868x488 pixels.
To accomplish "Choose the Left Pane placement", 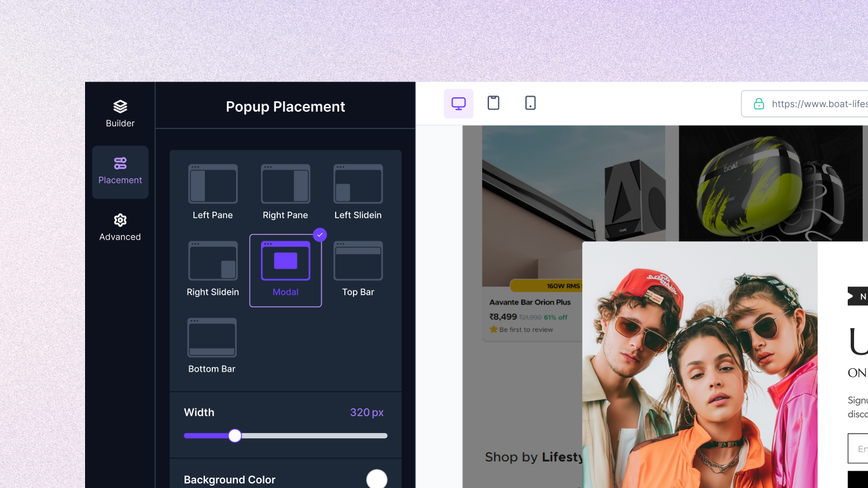I will pos(213,184).
